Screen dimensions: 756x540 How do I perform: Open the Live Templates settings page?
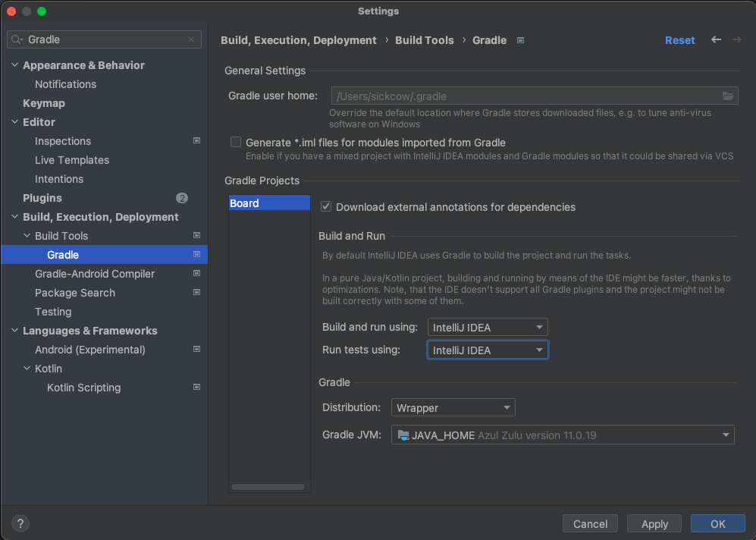click(x=72, y=160)
